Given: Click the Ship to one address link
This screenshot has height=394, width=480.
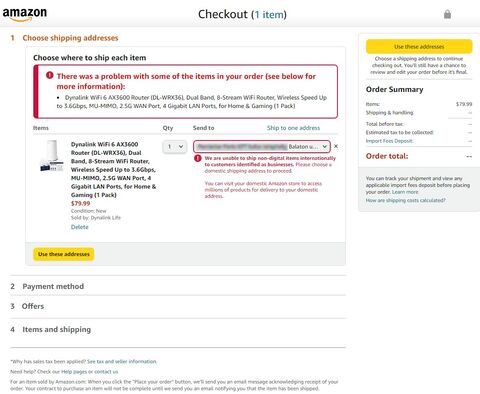Looking at the screenshot, I should (293, 128).
